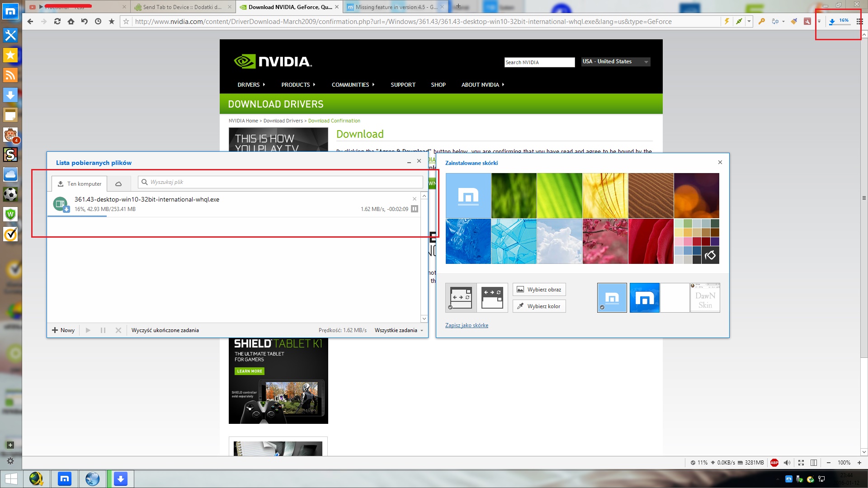Select the DawN Skin installed skin

tap(705, 298)
